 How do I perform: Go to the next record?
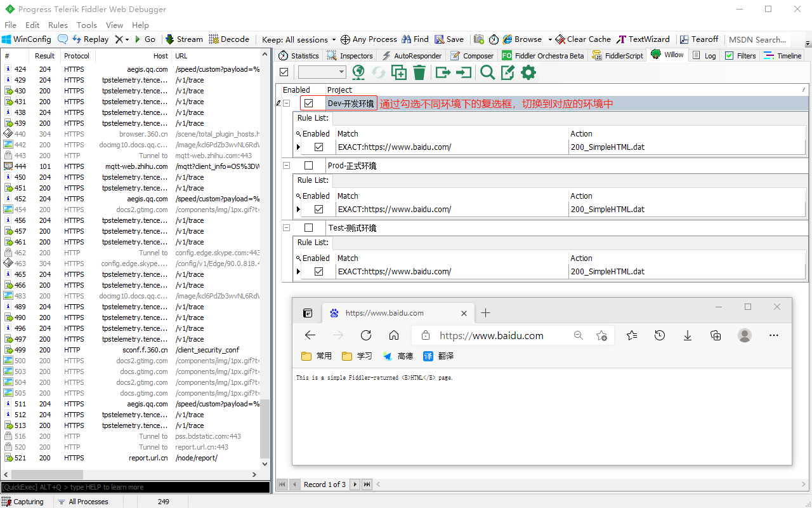tap(355, 485)
